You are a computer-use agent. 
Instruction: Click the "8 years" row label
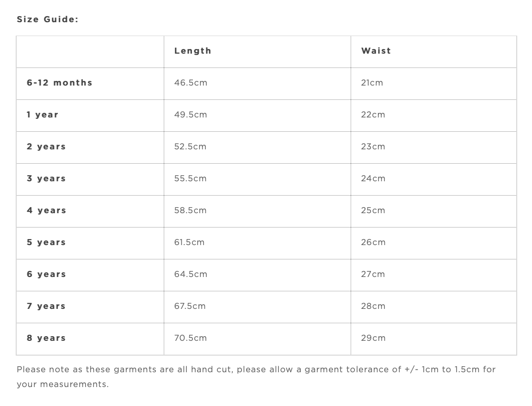[x=46, y=338]
